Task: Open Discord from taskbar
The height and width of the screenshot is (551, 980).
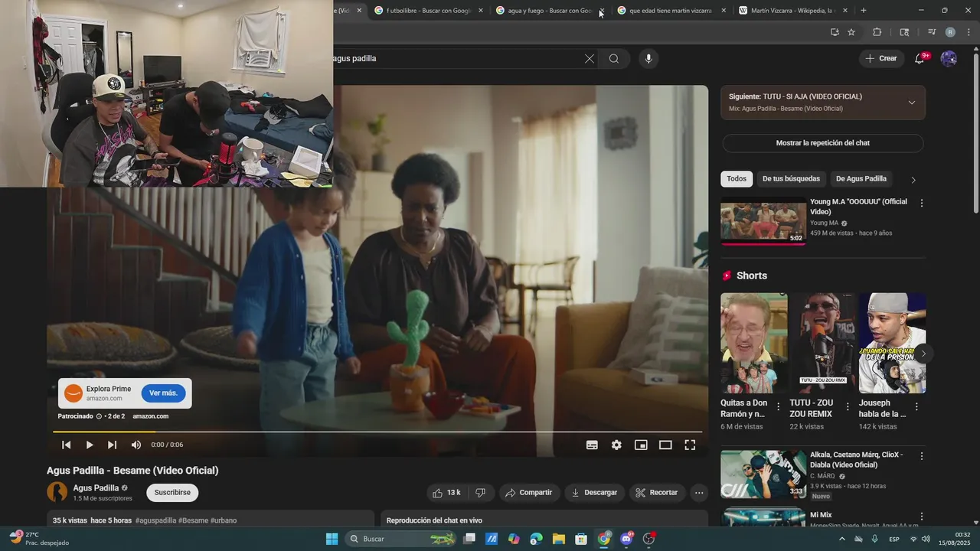Action: tap(626, 539)
